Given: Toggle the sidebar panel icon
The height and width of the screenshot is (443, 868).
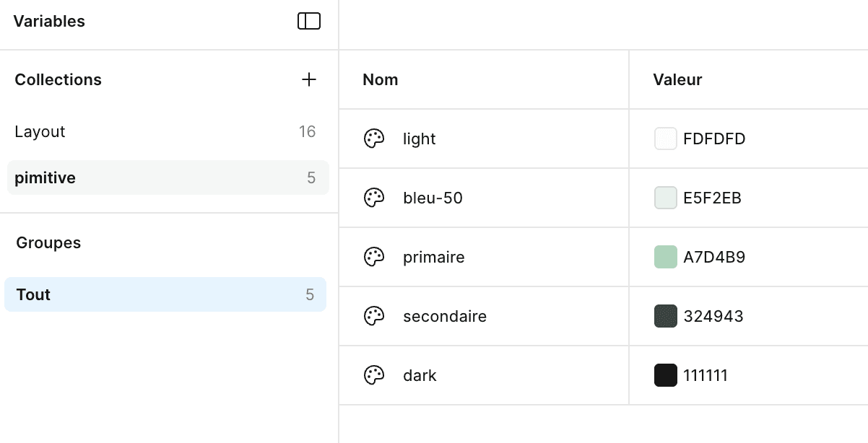Looking at the screenshot, I should coord(309,22).
